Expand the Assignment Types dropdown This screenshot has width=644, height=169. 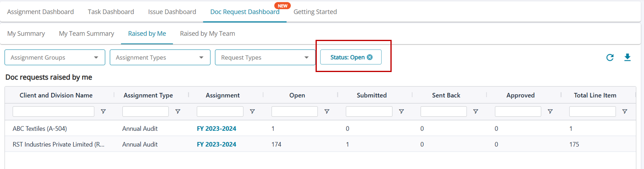(x=160, y=58)
